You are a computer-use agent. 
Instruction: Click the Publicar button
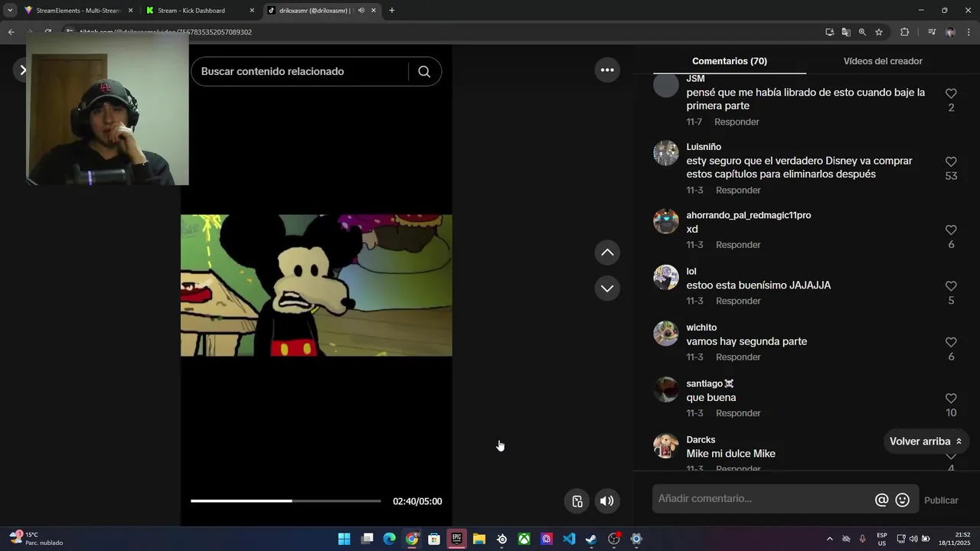(941, 500)
